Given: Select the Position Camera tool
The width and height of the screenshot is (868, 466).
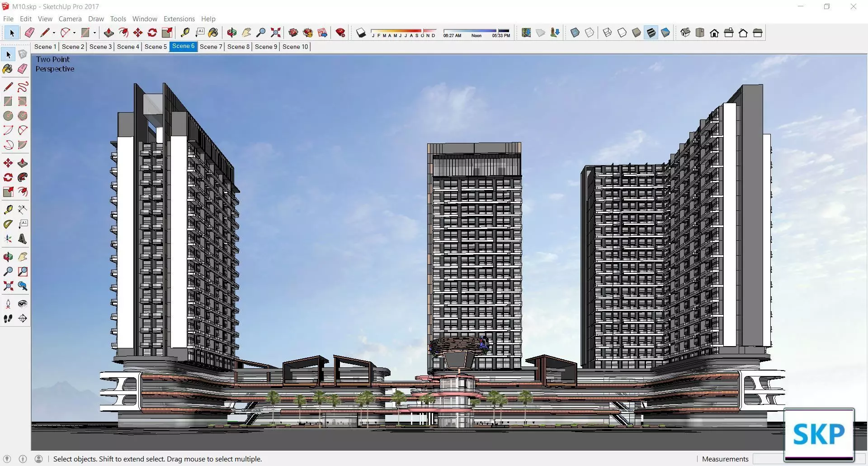Looking at the screenshot, I should [8, 304].
